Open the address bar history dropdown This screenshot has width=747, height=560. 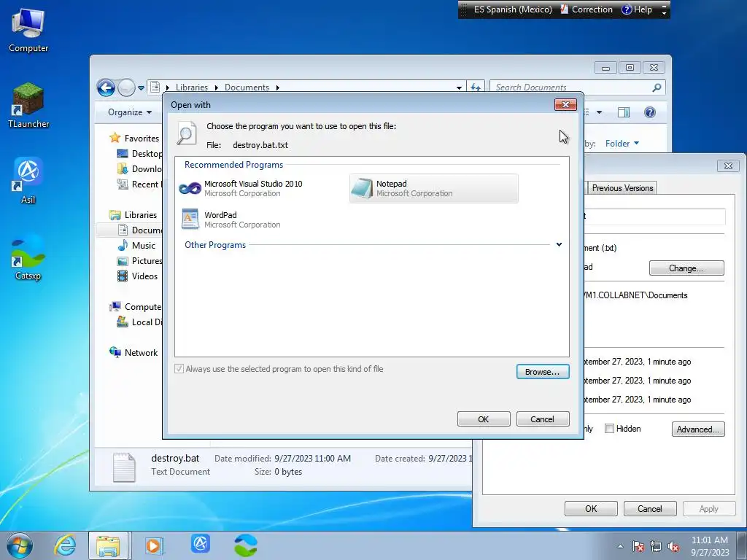pyautogui.click(x=459, y=87)
